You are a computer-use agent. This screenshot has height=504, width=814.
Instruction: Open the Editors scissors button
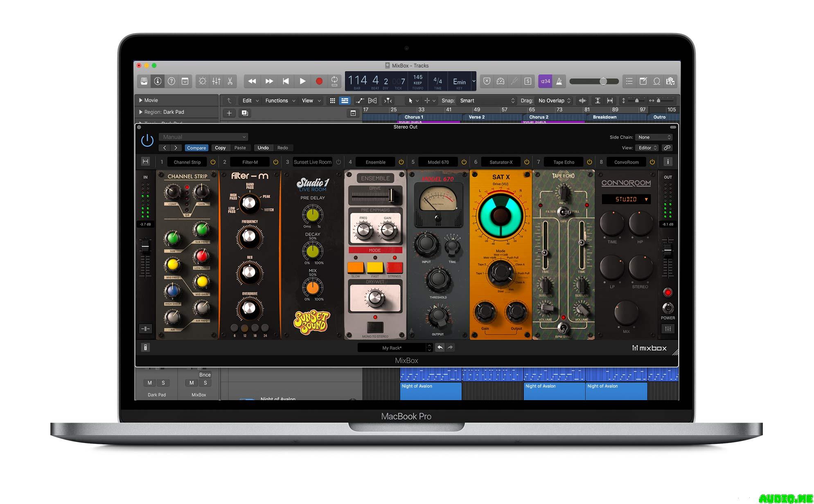(x=230, y=81)
